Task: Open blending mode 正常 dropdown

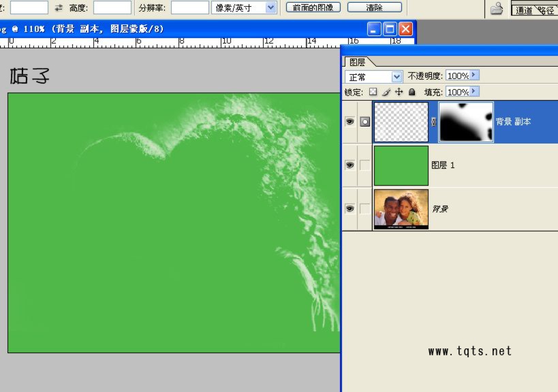Action: coord(397,77)
